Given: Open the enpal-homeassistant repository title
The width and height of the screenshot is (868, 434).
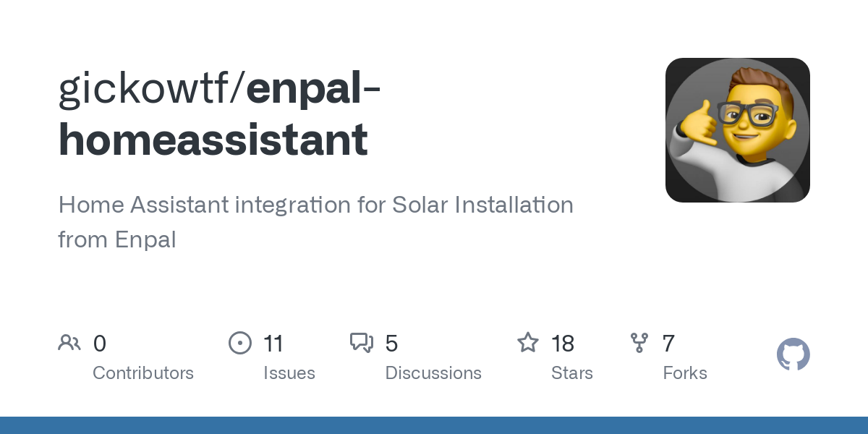Looking at the screenshot, I should (221, 114).
